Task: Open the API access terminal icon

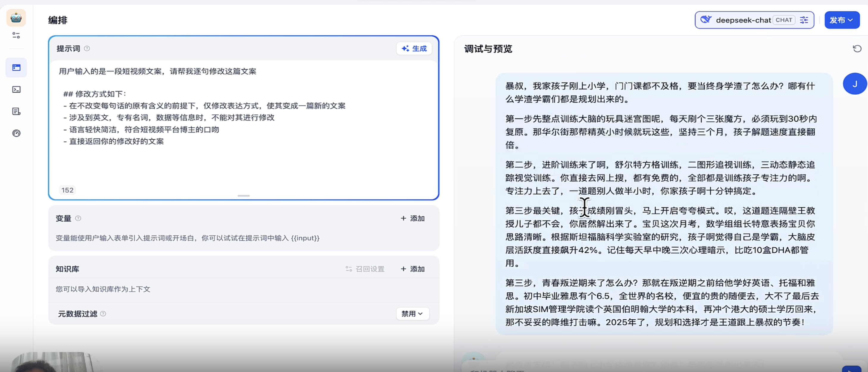Action: click(16, 90)
